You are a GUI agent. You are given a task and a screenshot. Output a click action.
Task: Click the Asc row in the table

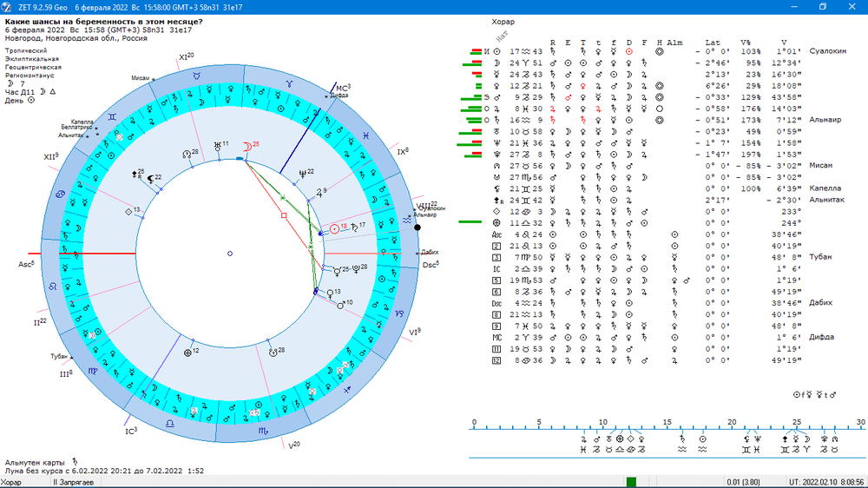(647, 234)
